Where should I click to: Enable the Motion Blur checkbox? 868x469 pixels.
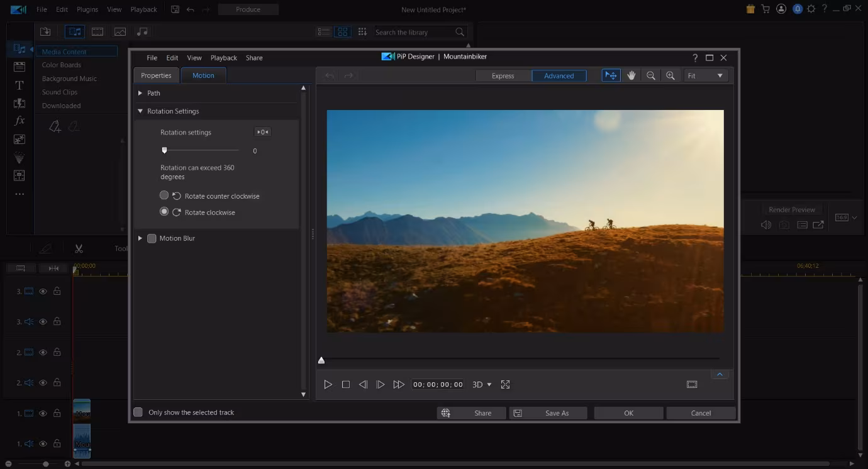point(152,238)
